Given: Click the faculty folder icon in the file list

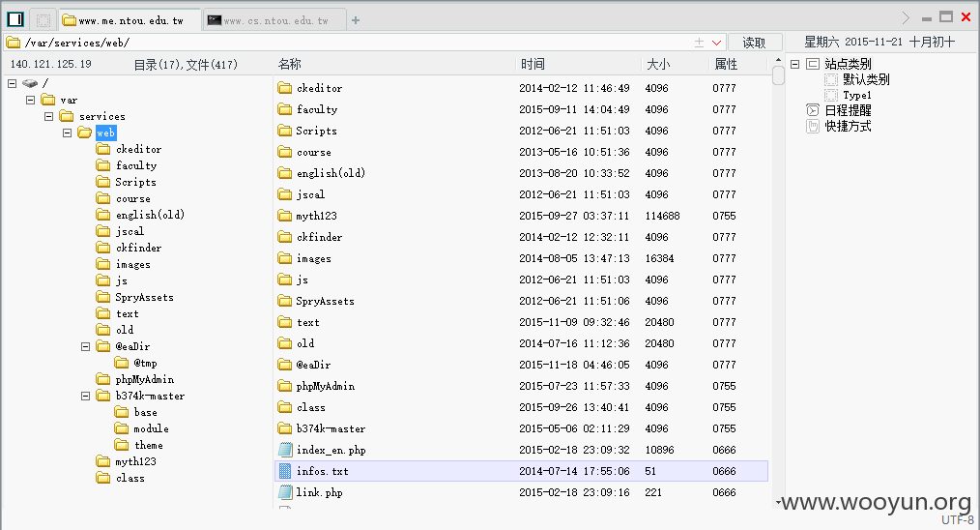Looking at the screenshot, I should click(285, 109).
